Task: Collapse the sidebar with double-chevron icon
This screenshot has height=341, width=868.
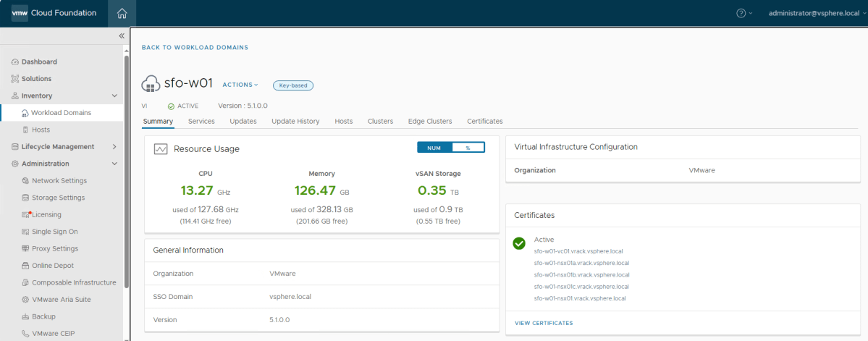Action: click(x=122, y=36)
